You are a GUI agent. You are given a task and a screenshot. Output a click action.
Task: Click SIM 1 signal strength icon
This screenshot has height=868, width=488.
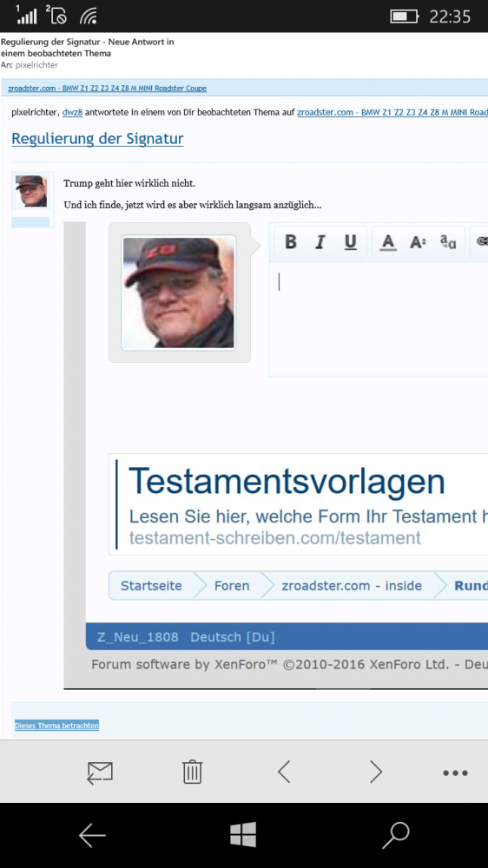point(25,15)
